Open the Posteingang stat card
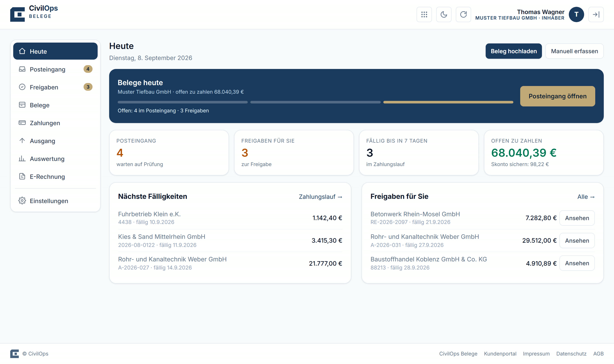614x364 pixels. click(169, 153)
